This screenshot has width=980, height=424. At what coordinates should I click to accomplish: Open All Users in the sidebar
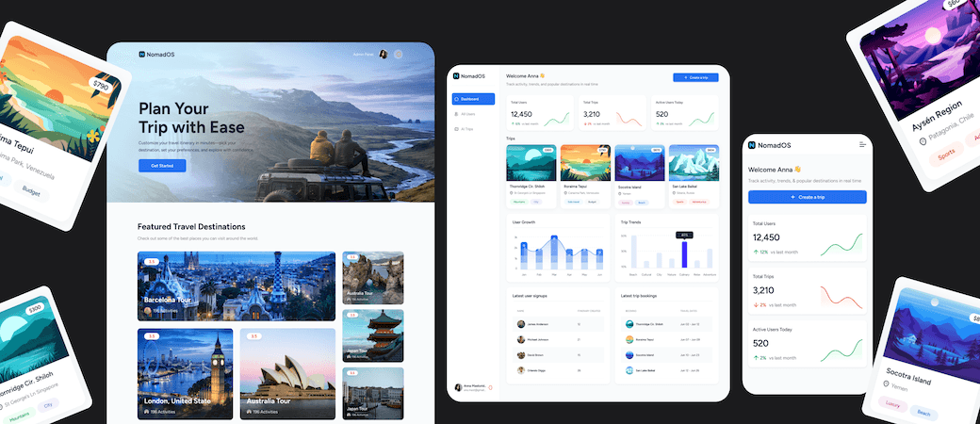click(x=465, y=114)
